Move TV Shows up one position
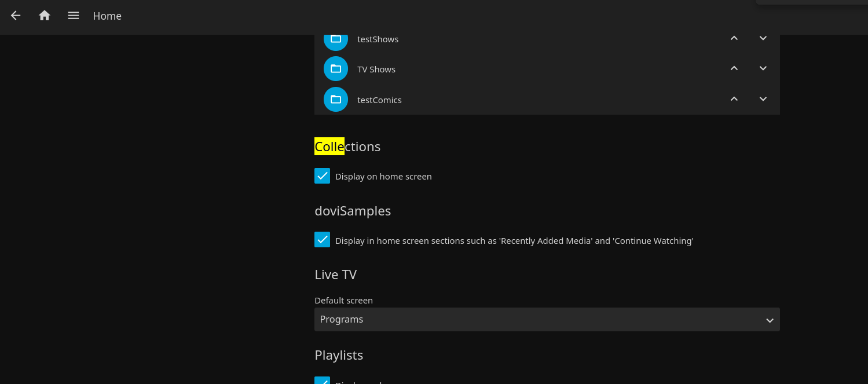The height and width of the screenshot is (384, 868). click(734, 68)
